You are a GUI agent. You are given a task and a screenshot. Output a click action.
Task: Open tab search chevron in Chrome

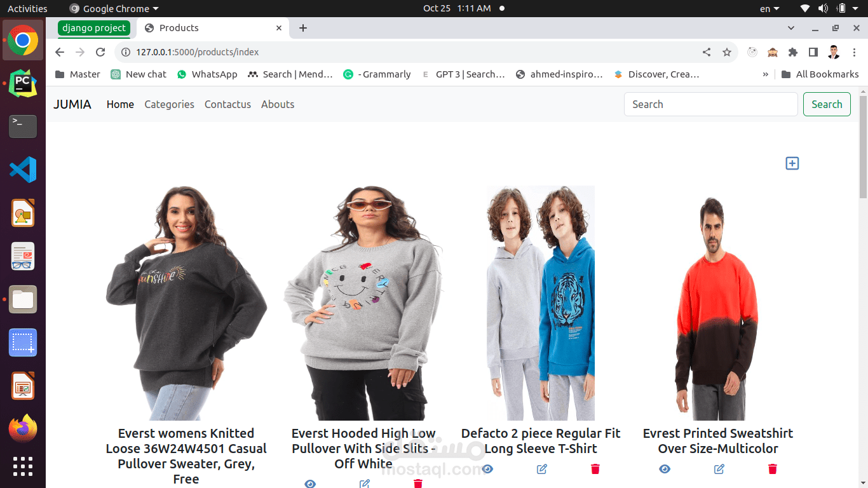[x=791, y=28]
